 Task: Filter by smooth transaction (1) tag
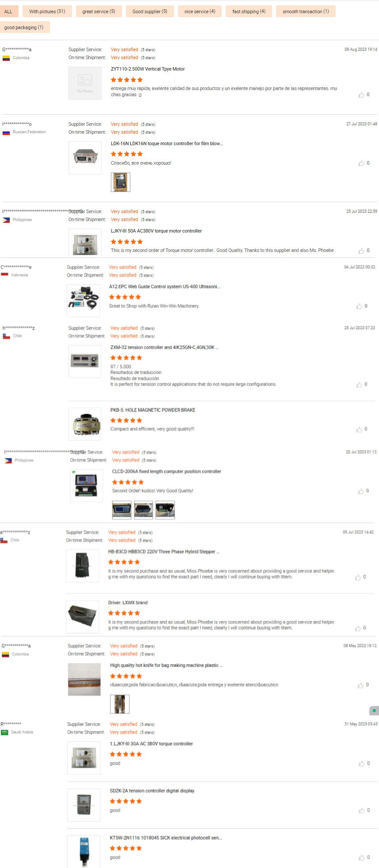(306, 11)
